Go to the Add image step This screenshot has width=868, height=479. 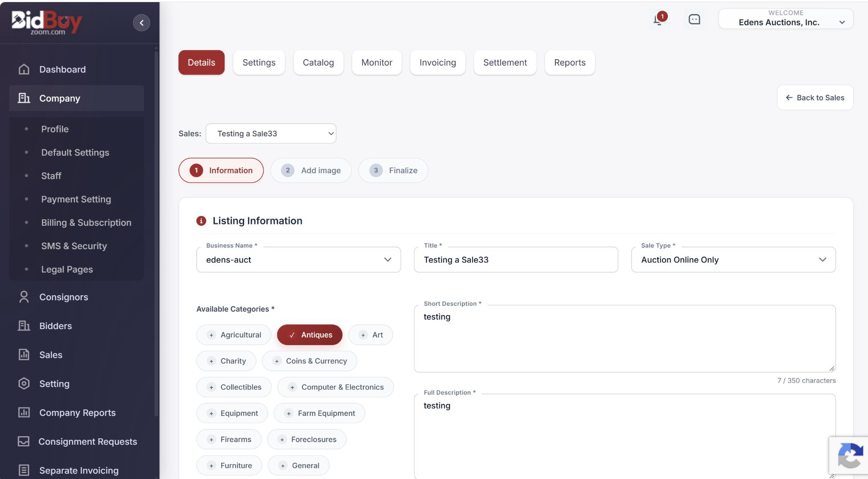click(311, 171)
